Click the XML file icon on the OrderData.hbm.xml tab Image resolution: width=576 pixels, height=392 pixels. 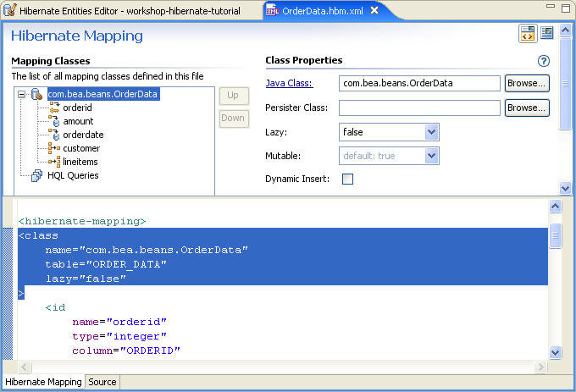(272, 10)
